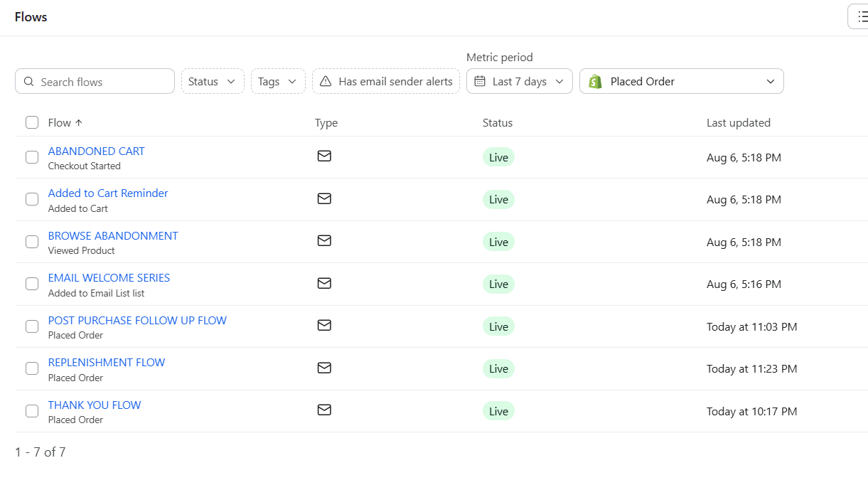Click the Live badge for EMAIL WELCOME SERIES
Screen dimensions: 868x485
pyautogui.click(x=498, y=284)
